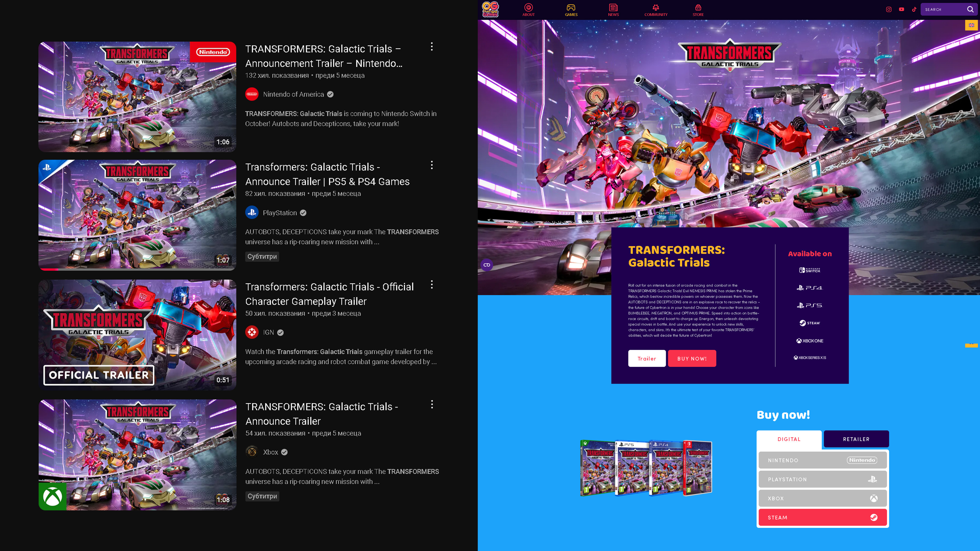Open Nintendo of America channel name
The width and height of the screenshot is (980, 551).
point(293,94)
